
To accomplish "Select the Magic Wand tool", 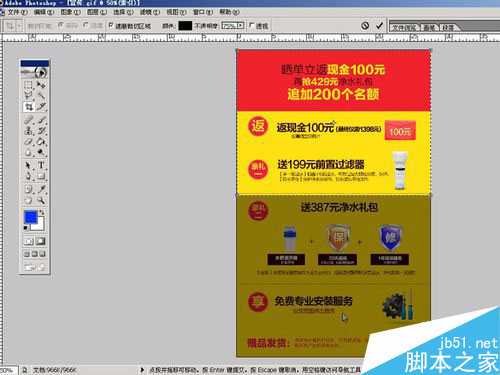I will [x=41, y=96].
